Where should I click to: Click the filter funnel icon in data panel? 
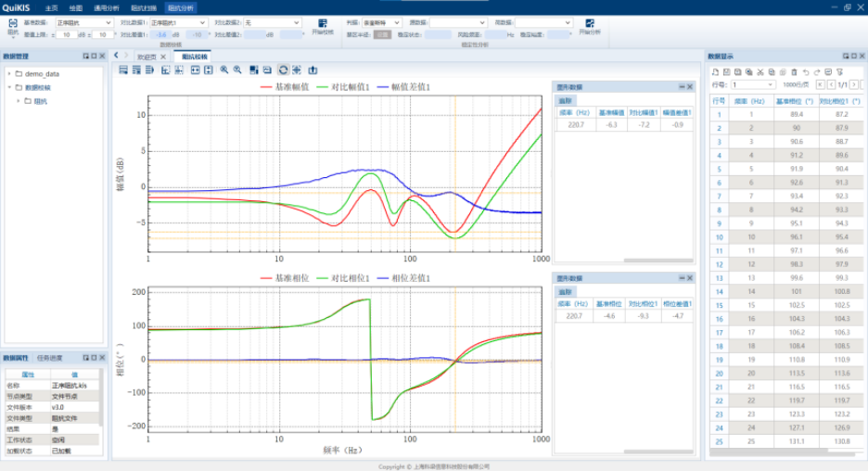(840, 71)
